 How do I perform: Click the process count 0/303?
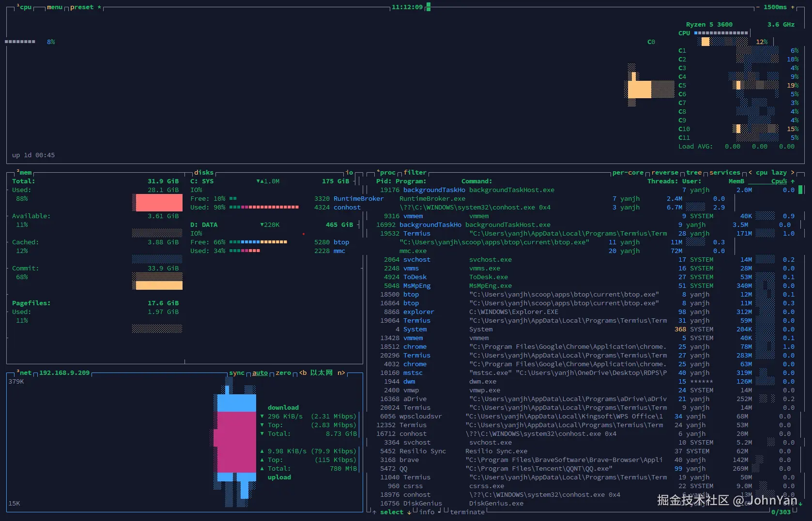[x=781, y=512]
